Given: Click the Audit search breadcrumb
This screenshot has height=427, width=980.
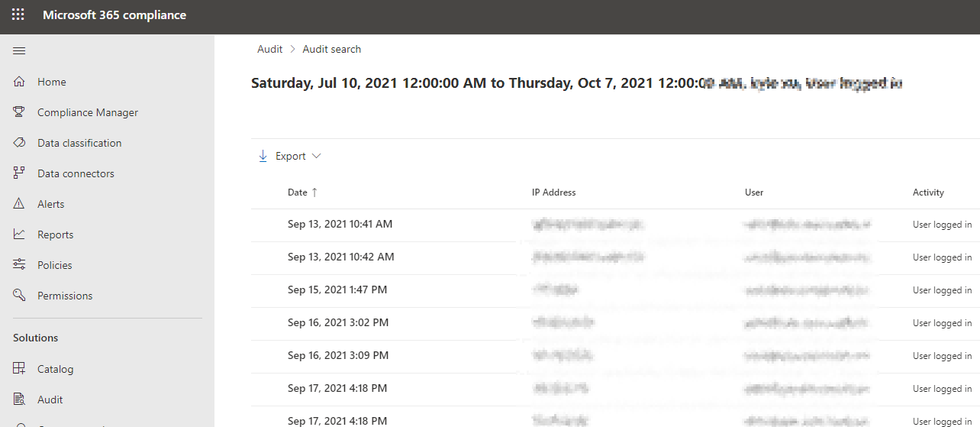Looking at the screenshot, I should point(332,49).
